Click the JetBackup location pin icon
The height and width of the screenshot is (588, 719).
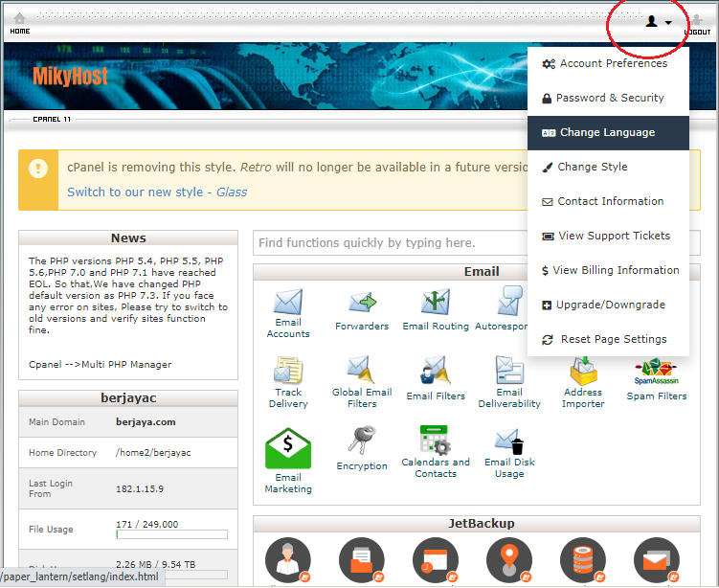(x=509, y=560)
